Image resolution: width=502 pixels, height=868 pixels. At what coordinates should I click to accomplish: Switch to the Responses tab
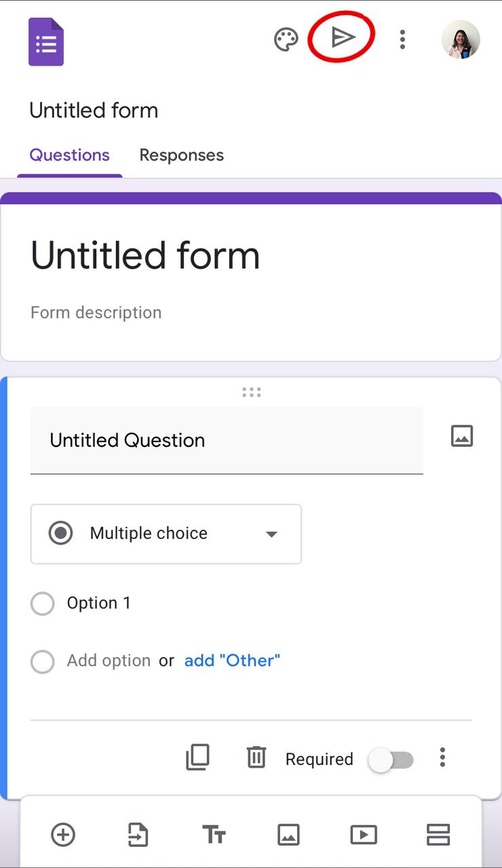[x=181, y=155]
